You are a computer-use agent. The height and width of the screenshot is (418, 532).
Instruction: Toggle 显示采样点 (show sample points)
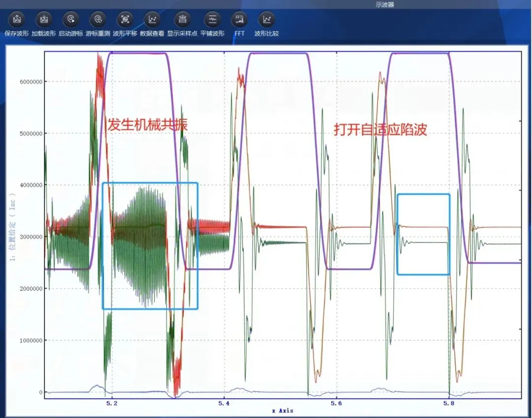[182, 20]
